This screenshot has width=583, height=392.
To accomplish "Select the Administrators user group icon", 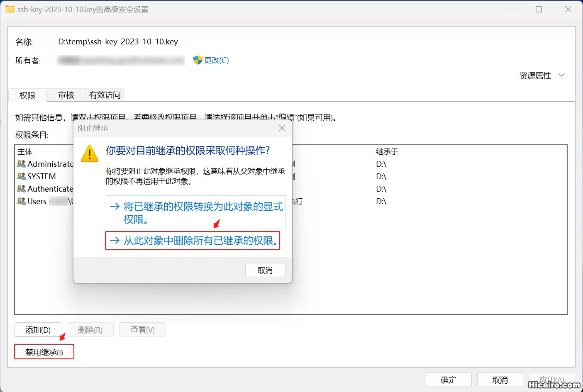I will click(22, 164).
